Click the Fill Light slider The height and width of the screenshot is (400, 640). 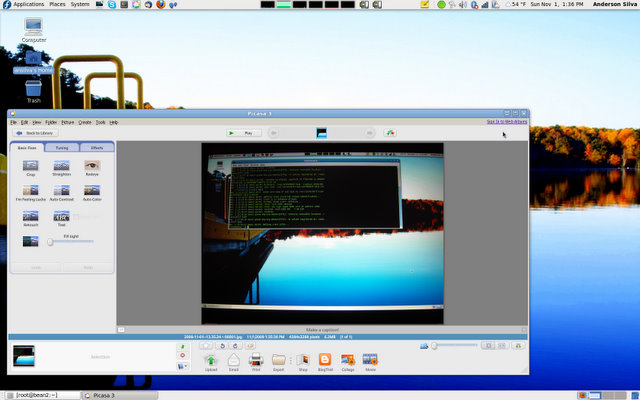[50, 242]
